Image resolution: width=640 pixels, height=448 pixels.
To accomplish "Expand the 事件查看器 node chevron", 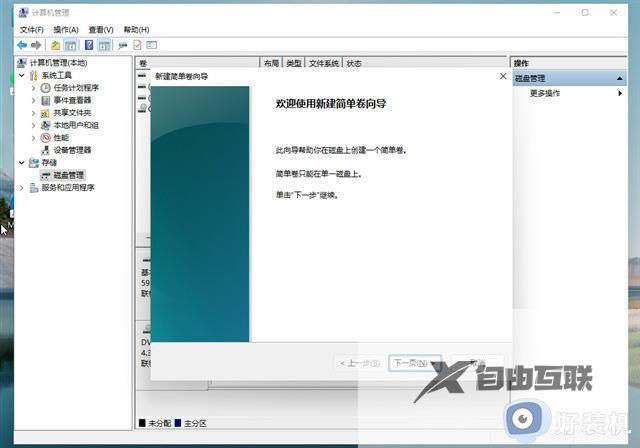I will pyautogui.click(x=34, y=100).
